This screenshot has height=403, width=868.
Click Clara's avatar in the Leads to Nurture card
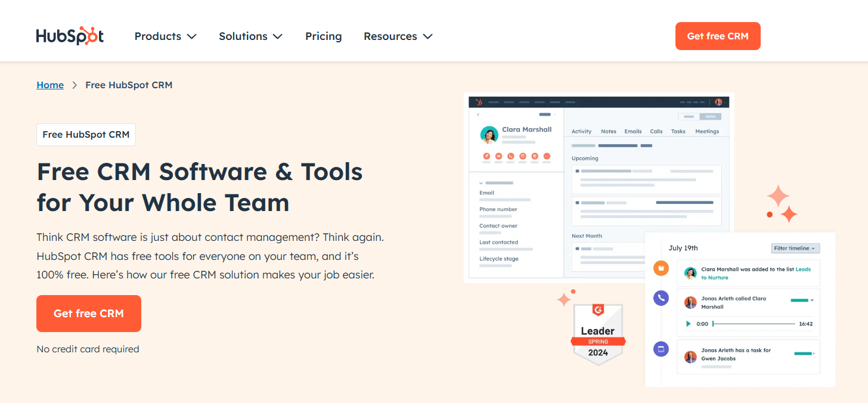[691, 273]
